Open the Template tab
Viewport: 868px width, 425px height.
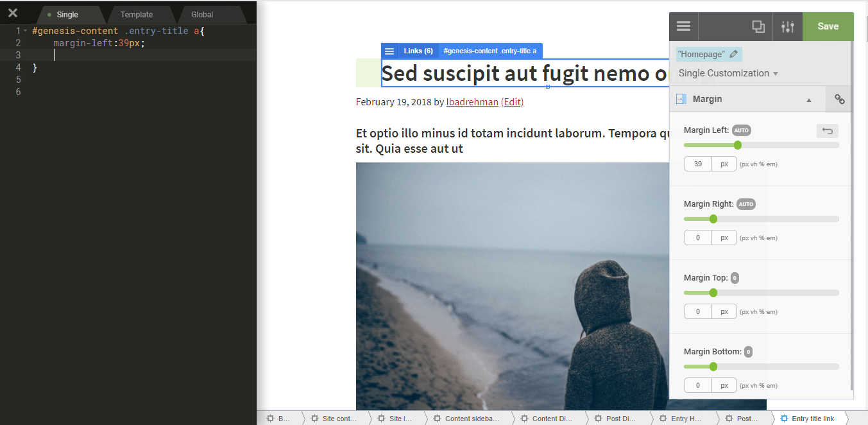pyautogui.click(x=137, y=14)
